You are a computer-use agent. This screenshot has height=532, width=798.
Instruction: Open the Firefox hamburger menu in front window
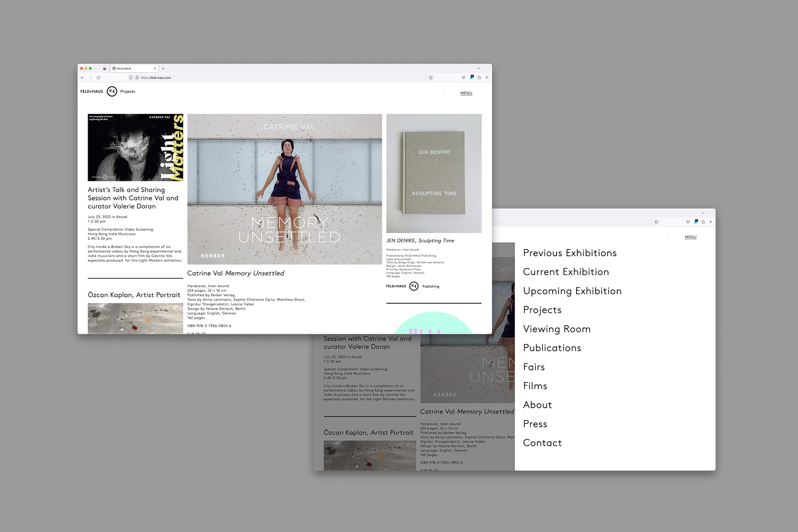click(x=487, y=78)
